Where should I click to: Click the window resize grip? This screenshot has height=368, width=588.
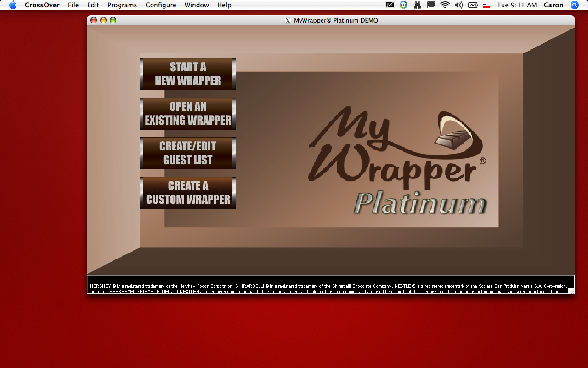571,291
